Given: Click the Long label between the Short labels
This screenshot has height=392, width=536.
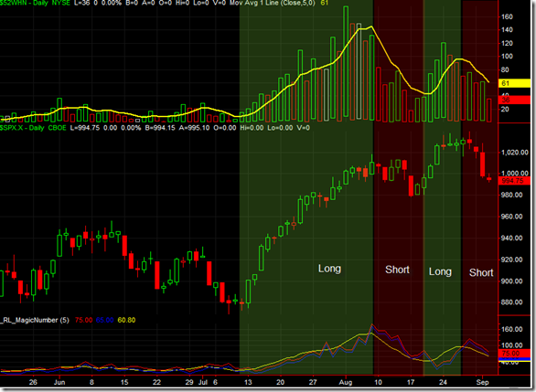Looking at the screenshot, I should (440, 271).
